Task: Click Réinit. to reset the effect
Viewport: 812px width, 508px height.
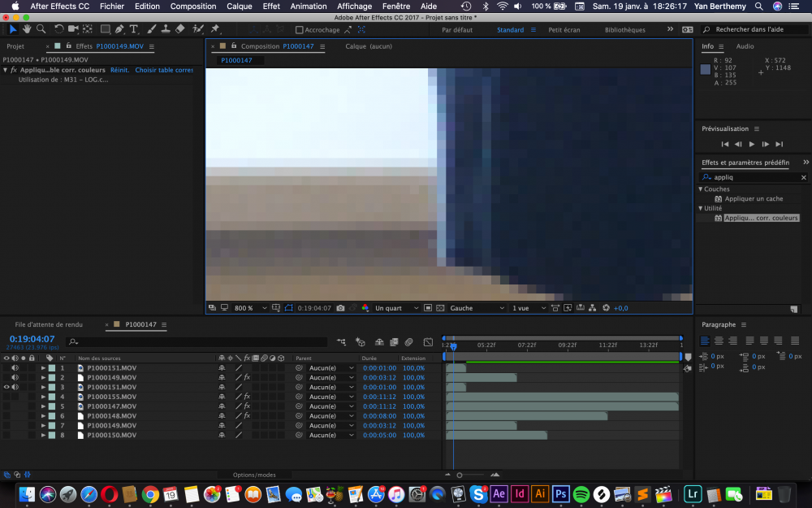Action: [x=119, y=70]
